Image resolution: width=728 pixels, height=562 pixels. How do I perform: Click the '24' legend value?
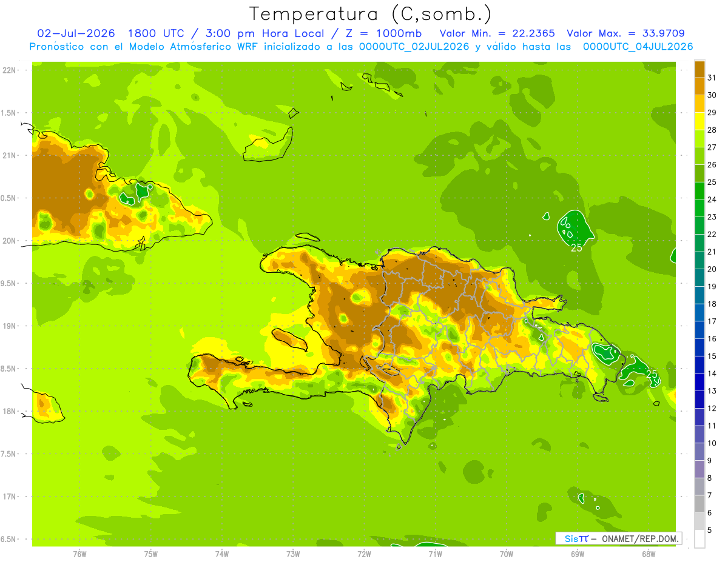click(712, 199)
